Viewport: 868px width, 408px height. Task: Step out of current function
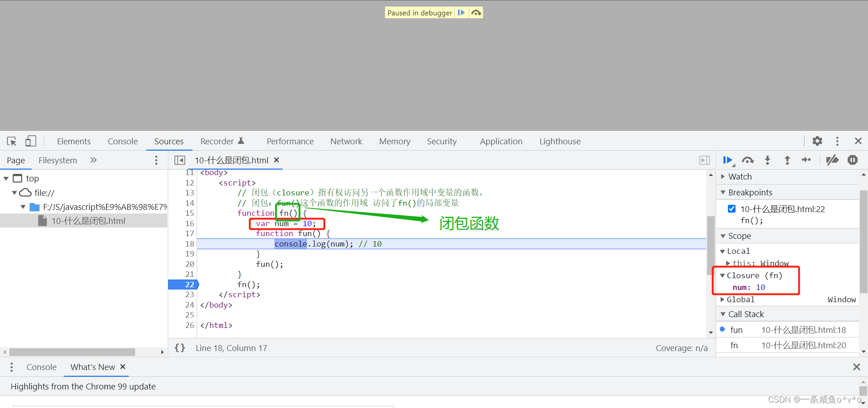(x=787, y=160)
